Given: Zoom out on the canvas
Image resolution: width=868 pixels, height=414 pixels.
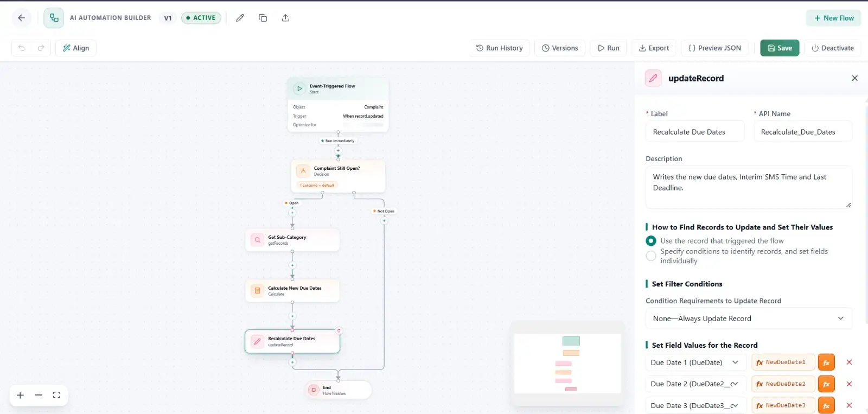Looking at the screenshot, I should click(x=38, y=395).
